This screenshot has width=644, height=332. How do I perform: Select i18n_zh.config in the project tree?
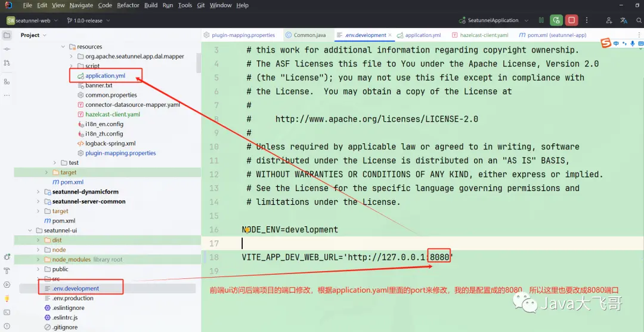104,134
